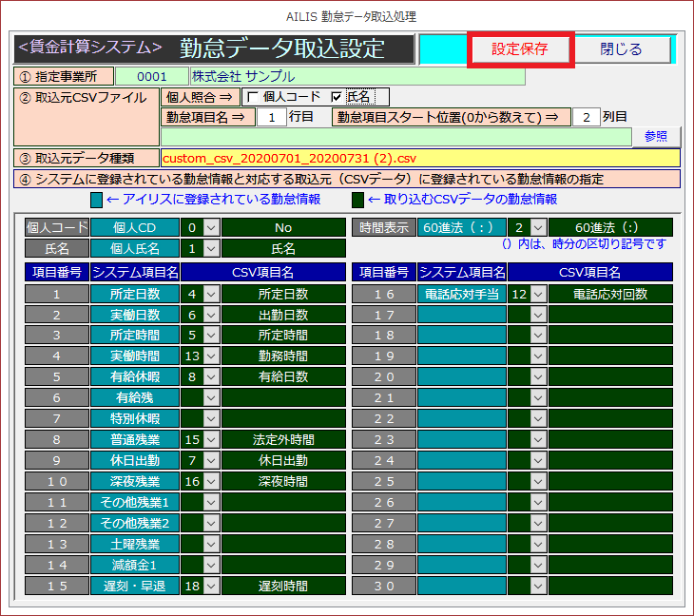
Task: Click the teal legend color square
Action: click(96, 200)
